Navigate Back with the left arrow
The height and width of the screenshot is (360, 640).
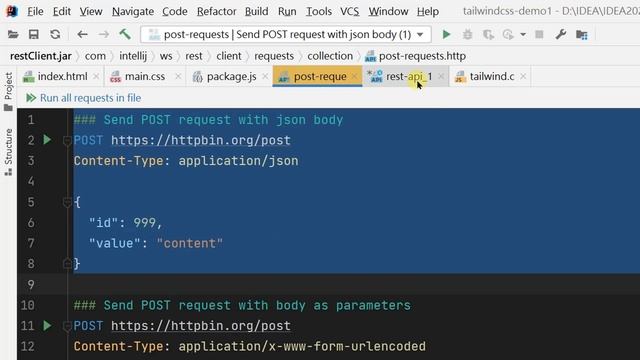point(82,35)
